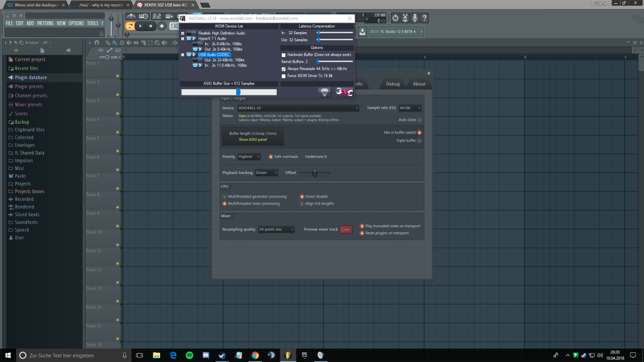644x362 pixels.
Task: Click the FL Studio play button
Action: [141, 26]
